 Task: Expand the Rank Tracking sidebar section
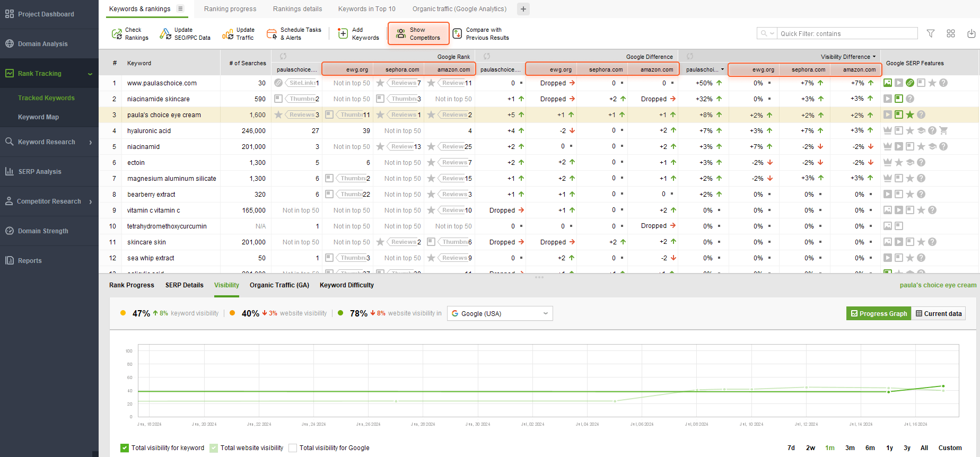(90, 74)
